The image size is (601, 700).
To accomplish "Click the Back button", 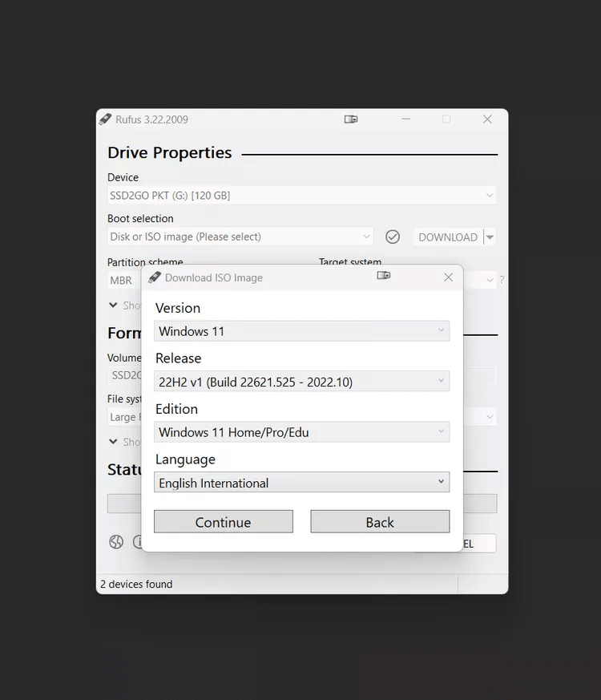I will coord(380,521).
